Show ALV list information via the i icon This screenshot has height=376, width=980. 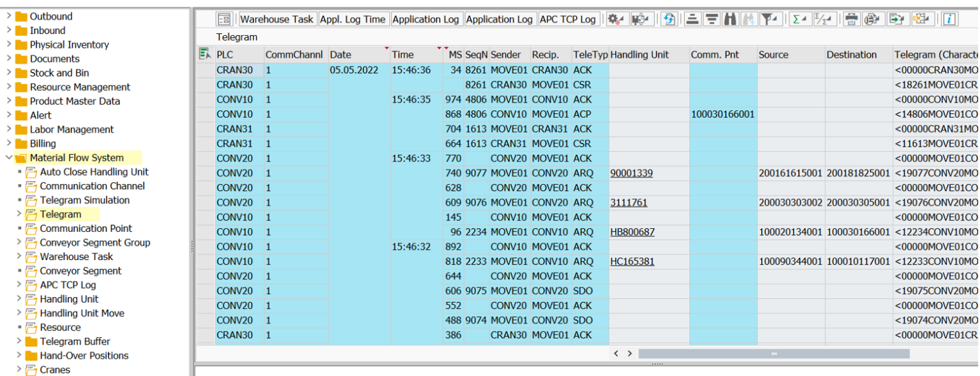[949, 19]
